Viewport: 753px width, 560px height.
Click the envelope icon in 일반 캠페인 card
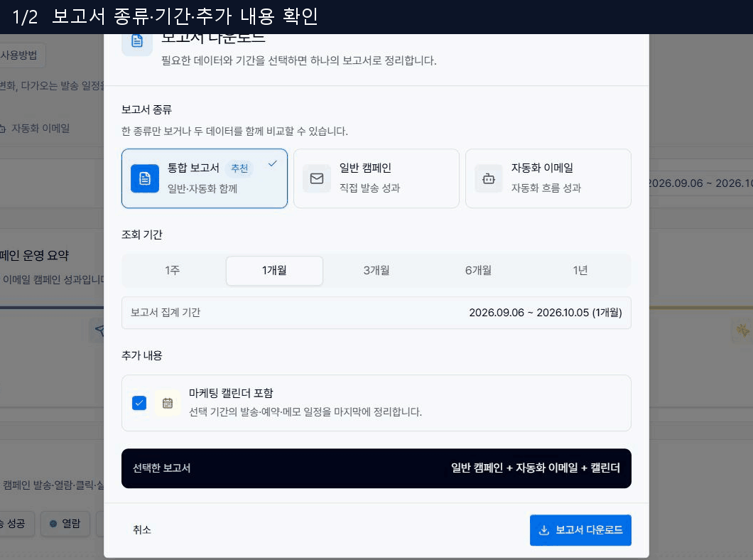click(x=316, y=178)
